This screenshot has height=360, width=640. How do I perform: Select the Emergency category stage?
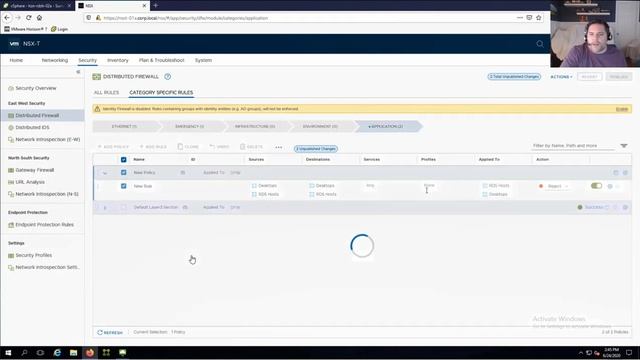pyautogui.click(x=190, y=127)
